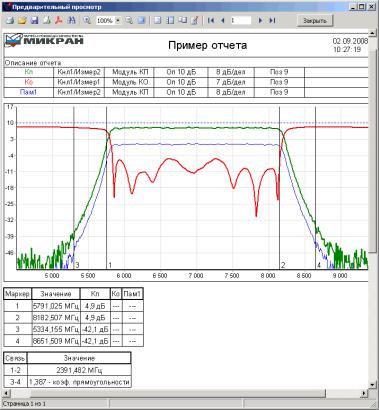Click marker 3 label on the chart
The image size is (379, 410).
coord(77,265)
